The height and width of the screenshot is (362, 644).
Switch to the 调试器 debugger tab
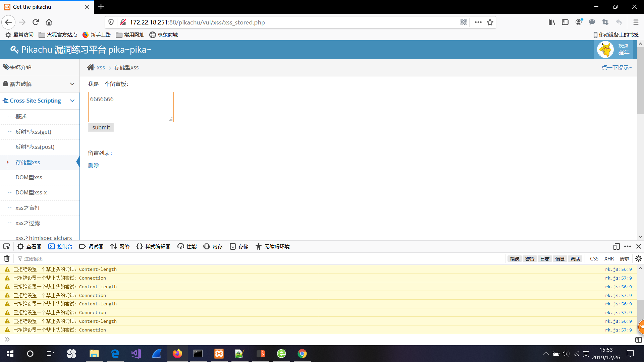92,246
